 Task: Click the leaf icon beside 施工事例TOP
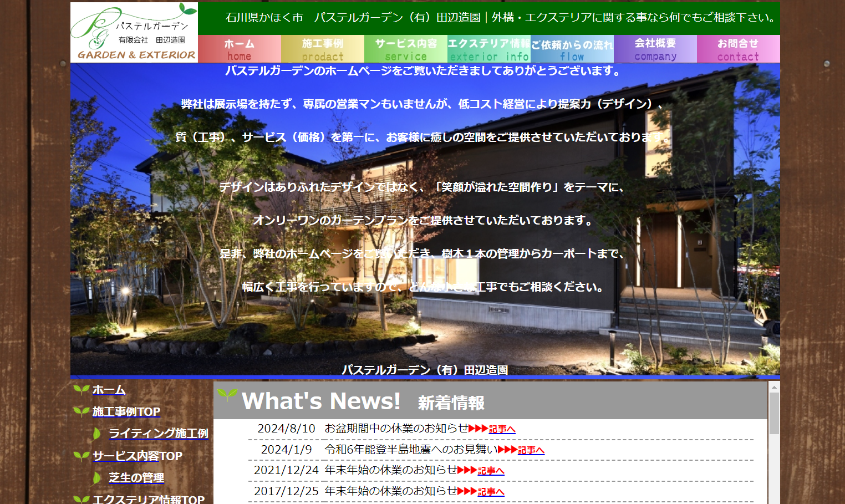point(80,411)
